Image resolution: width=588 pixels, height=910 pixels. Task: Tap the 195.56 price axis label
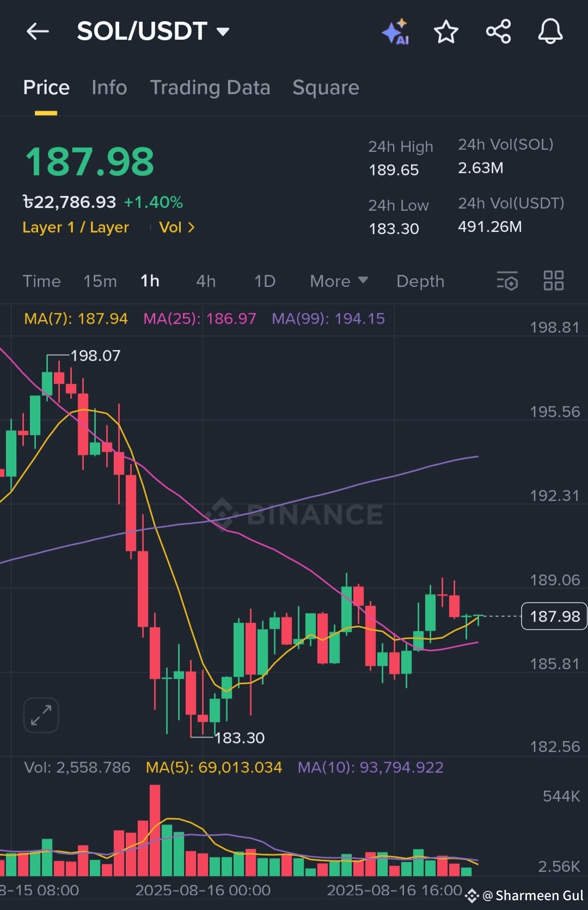(x=555, y=412)
